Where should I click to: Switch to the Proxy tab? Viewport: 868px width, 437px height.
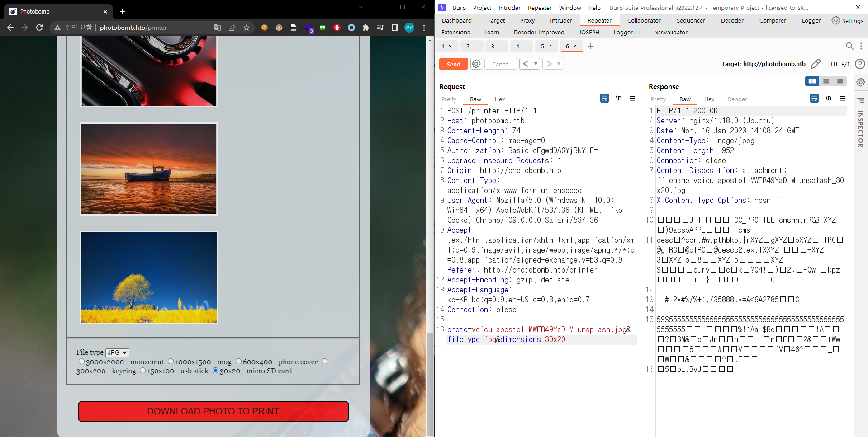(527, 20)
